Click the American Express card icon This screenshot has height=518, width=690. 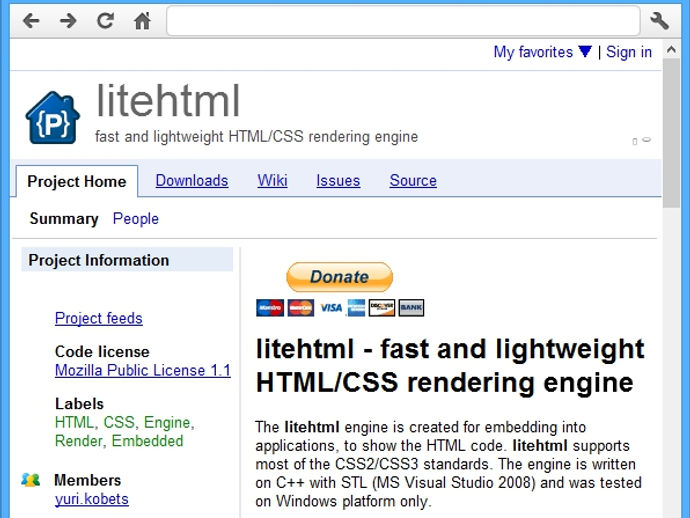[356, 308]
